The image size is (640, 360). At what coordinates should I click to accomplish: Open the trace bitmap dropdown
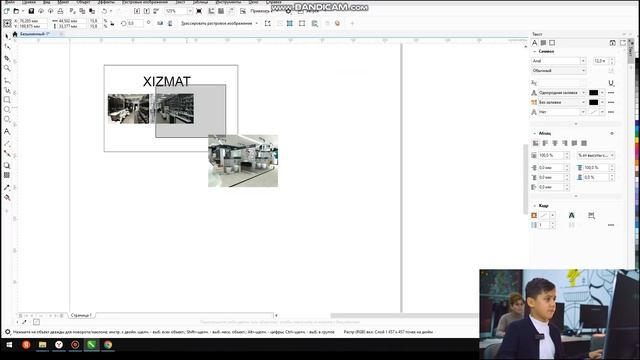click(x=257, y=24)
